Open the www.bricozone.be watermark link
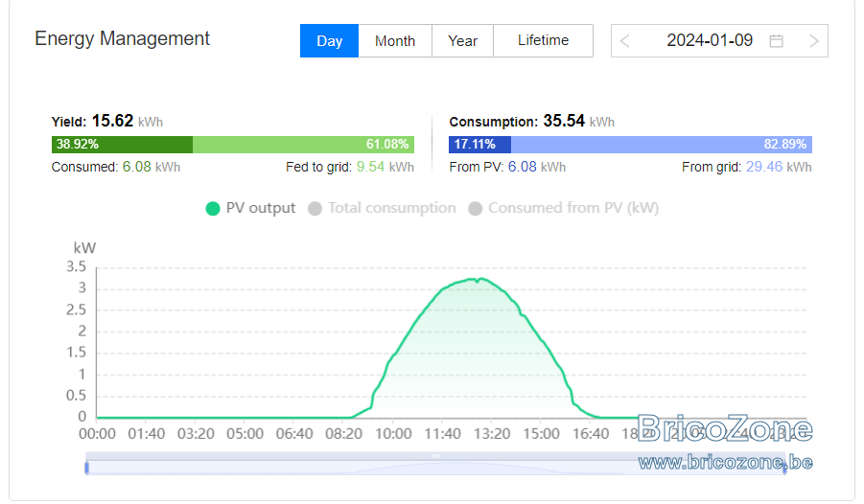Viewport: 864px width, 504px height. (x=726, y=462)
